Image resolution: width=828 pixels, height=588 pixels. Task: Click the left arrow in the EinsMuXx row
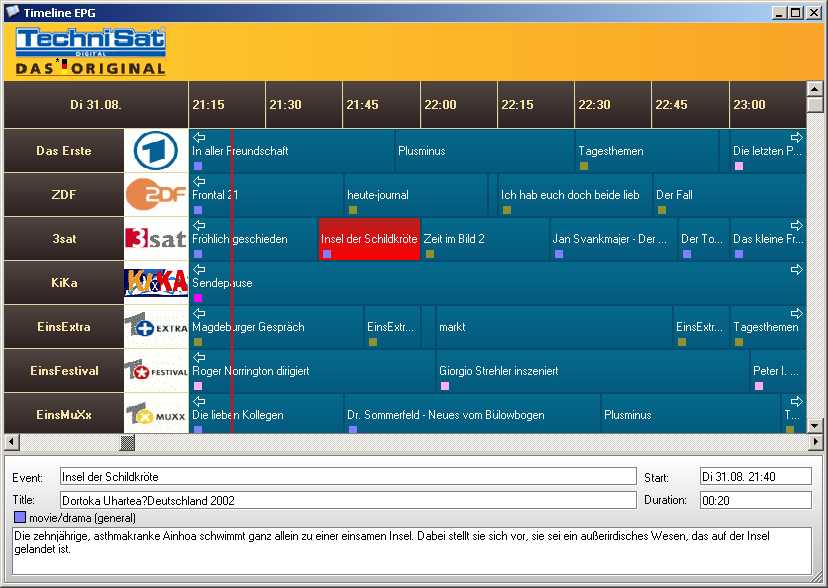click(x=199, y=402)
